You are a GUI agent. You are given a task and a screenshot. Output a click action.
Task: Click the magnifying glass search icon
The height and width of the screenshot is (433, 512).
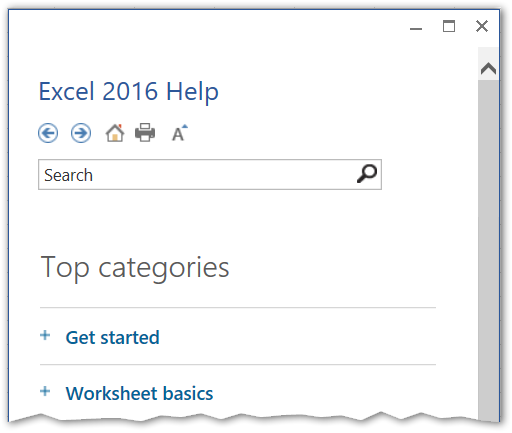(x=366, y=174)
